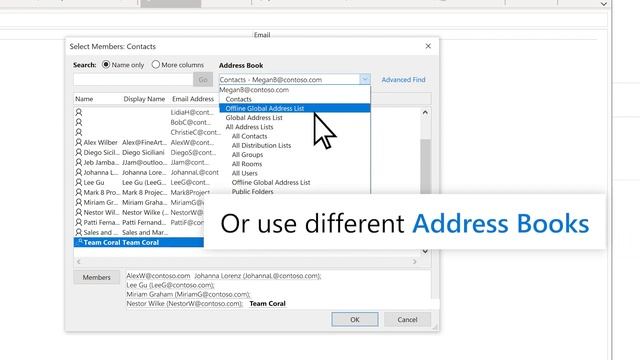
Task: Choose All Distribution Lists in the dropdown
Action: pos(261,145)
